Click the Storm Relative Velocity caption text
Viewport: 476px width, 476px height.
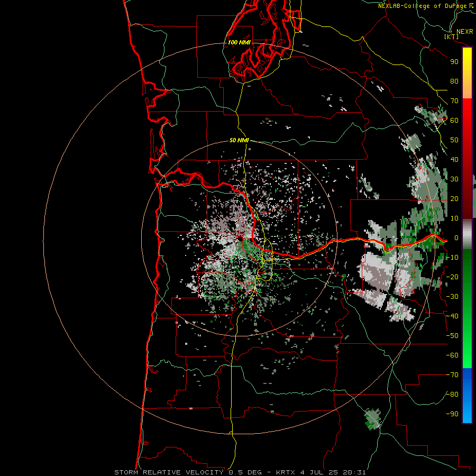[x=240, y=472]
